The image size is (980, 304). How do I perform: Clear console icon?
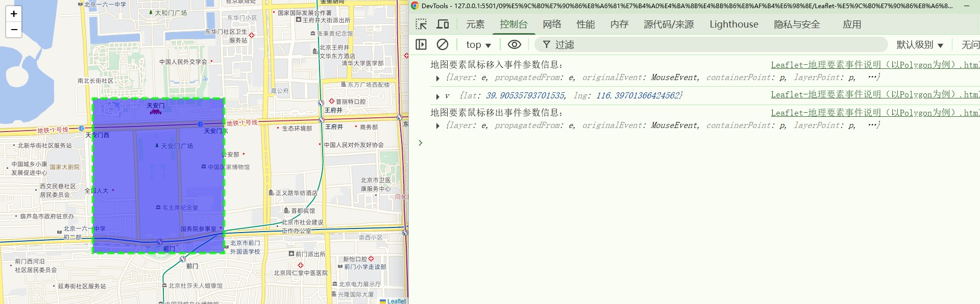click(x=443, y=44)
